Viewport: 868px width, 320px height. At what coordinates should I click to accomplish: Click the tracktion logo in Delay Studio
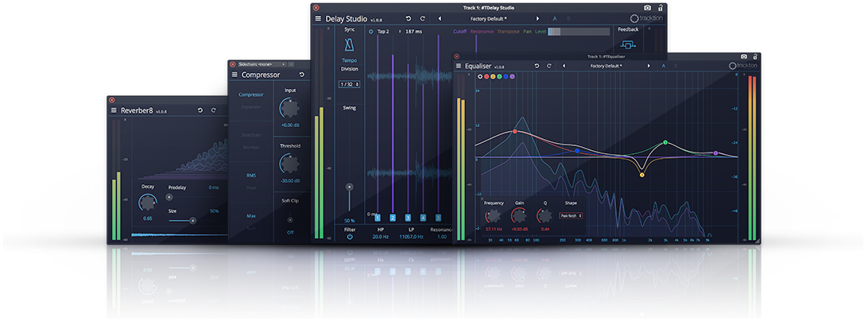(x=646, y=18)
